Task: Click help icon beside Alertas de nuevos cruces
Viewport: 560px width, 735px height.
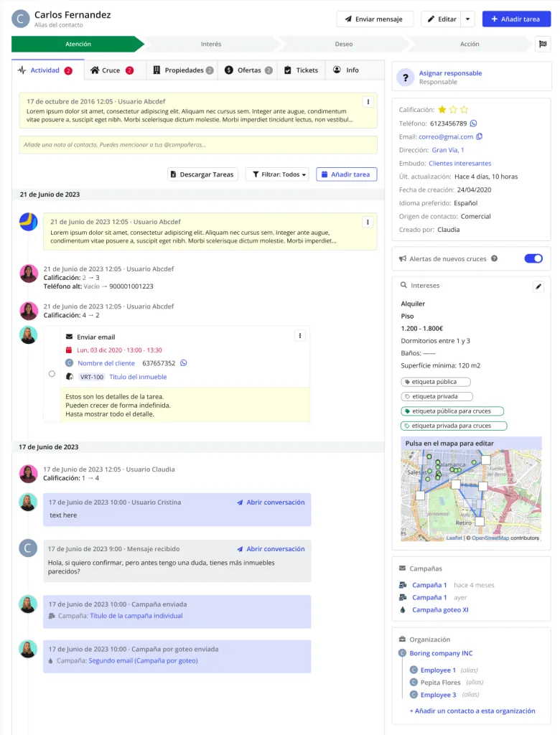Action: coord(495,258)
